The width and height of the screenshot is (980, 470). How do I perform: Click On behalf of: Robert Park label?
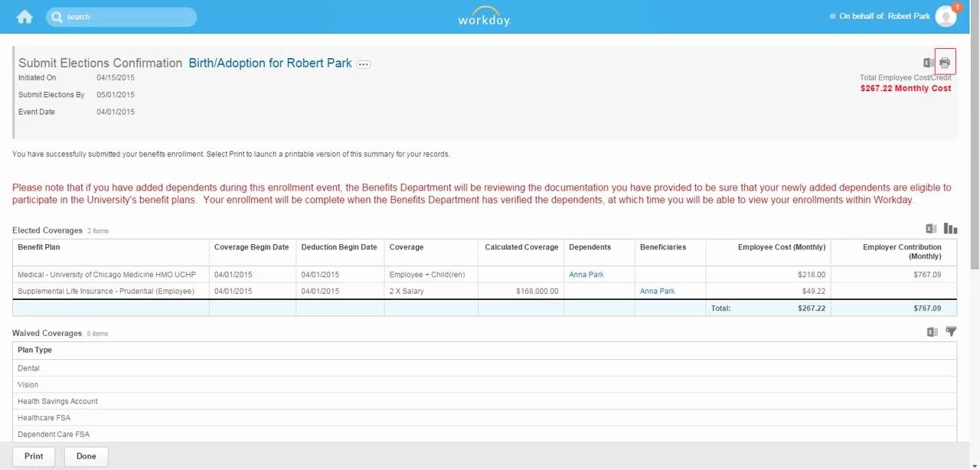885,16
